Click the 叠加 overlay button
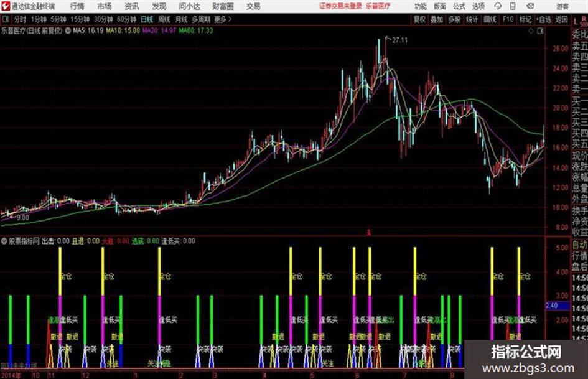The width and height of the screenshot is (588, 379). pos(437,19)
